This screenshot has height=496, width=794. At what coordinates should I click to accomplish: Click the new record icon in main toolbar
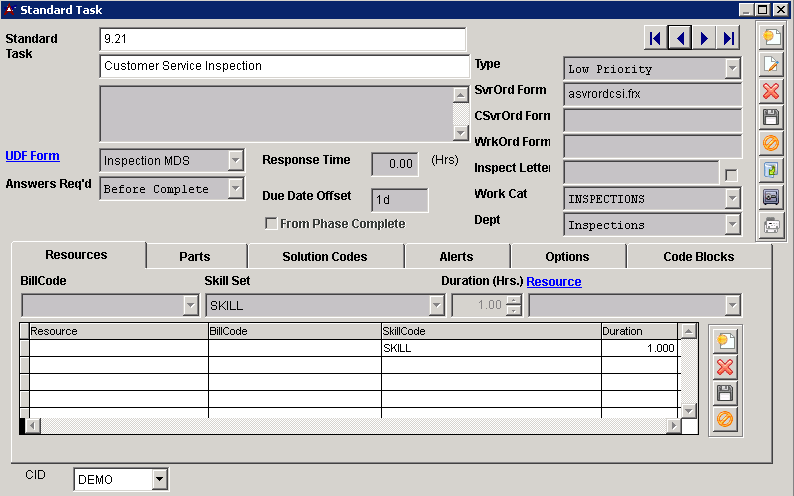[x=771, y=37]
